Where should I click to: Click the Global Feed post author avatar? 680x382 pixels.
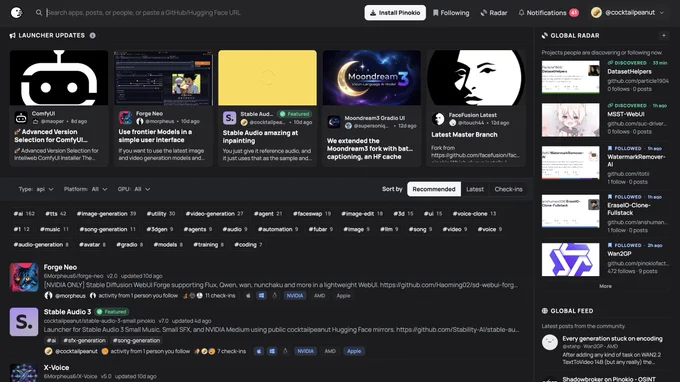pos(549,342)
